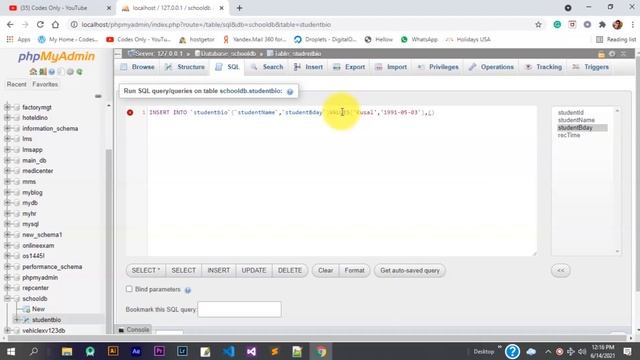
Task: Launch Adobe Illustrator from taskbar
Action: click(113, 351)
